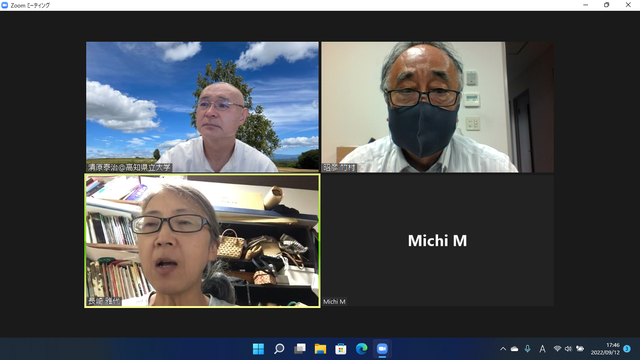This screenshot has height=360, width=640.
Task: Click the microphone tray icon
Action: click(527, 349)
